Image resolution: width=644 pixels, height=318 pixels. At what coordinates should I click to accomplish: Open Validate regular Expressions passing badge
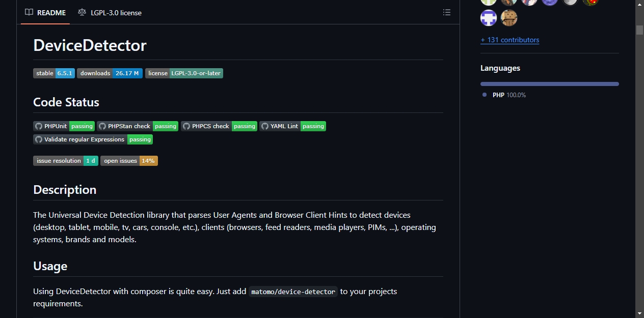[x=93, y=139]
